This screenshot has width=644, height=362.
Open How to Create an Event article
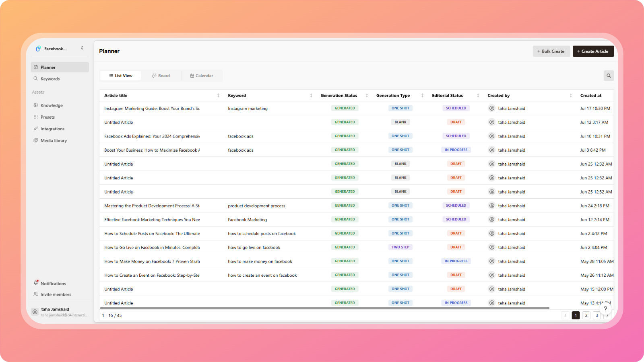click(152, 276)
